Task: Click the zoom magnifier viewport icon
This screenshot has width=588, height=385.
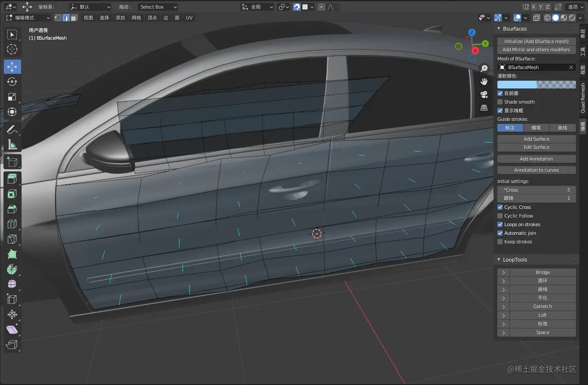Action: [484, 69]
